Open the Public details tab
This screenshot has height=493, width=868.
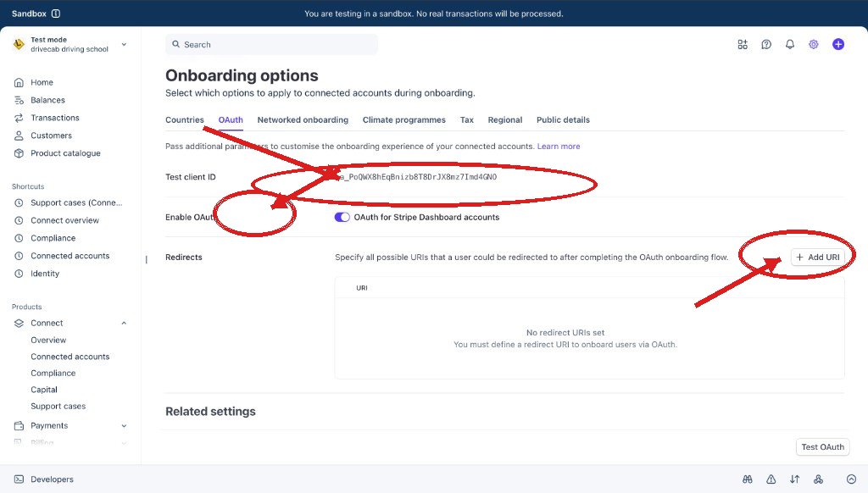point(563,119)
